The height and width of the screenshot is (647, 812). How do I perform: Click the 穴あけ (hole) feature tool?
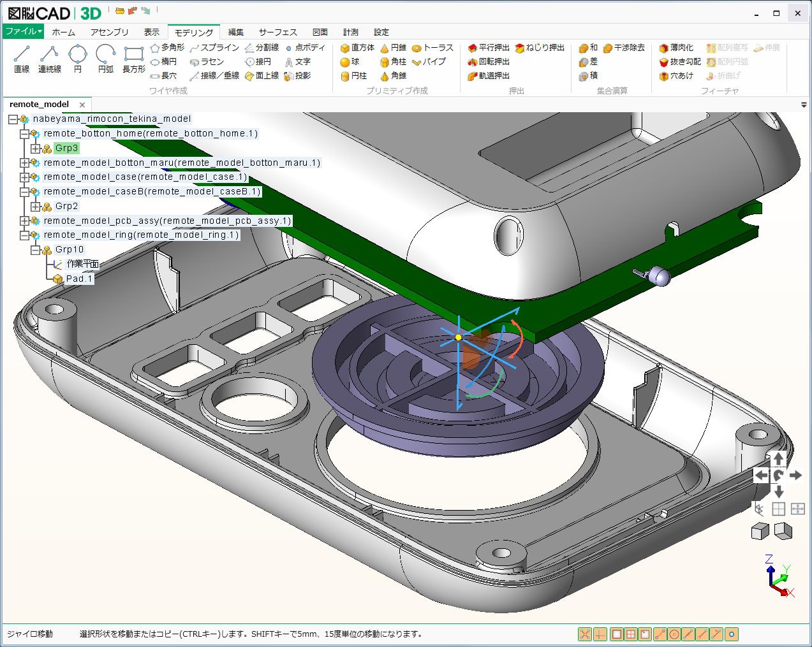pyautogui.click(x=676, y=76)
